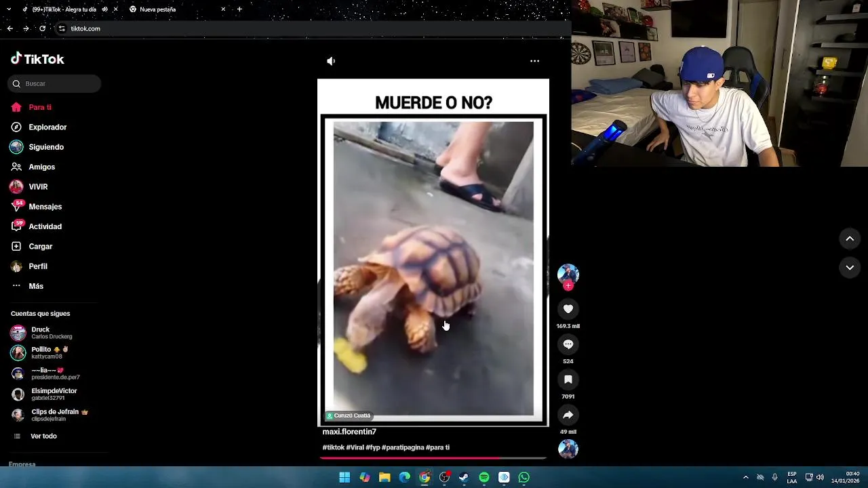Mute the TikTok video with speaker icon
Screen dimensions: 868x488
click(x=331, y=61)
